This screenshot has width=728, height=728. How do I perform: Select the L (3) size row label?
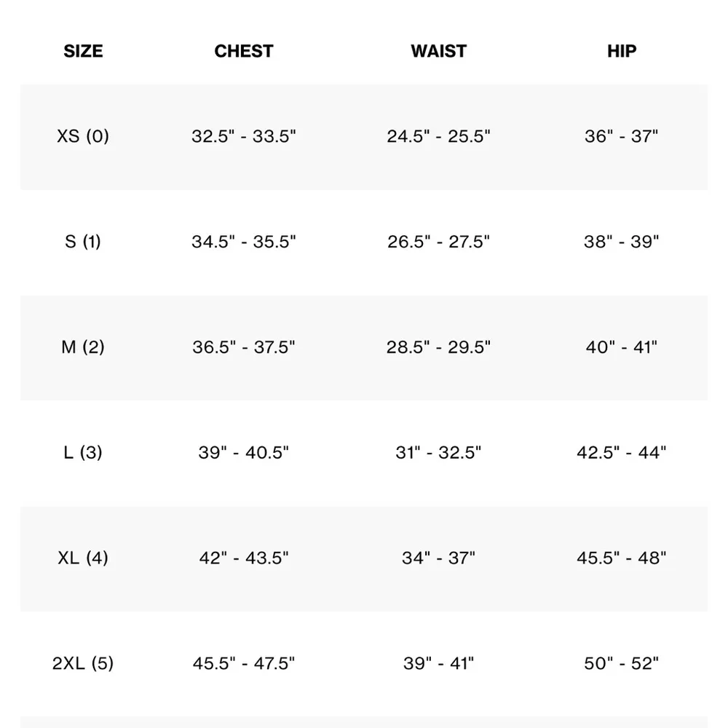coord(83,453)
